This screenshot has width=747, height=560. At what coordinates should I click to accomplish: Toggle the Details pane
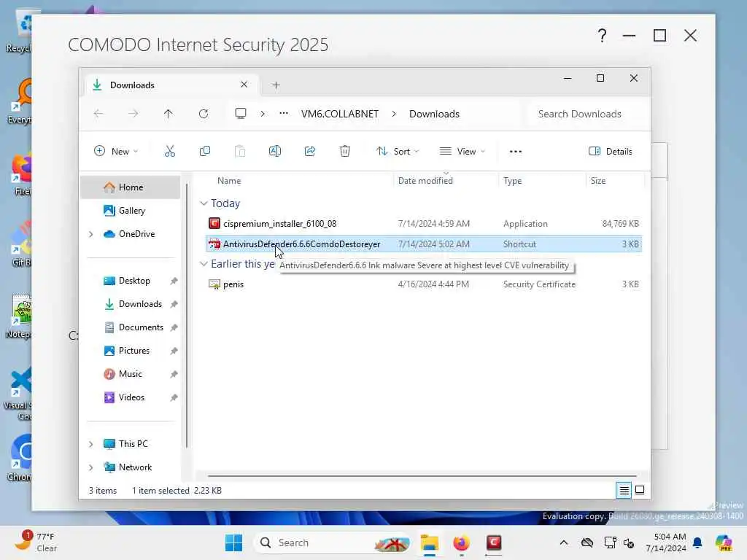(611, 152)
